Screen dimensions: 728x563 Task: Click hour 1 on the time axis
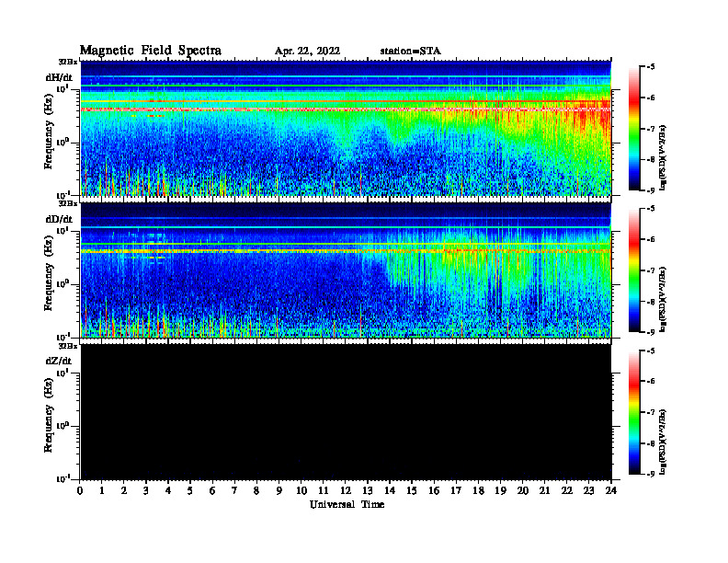click(102, 490)
